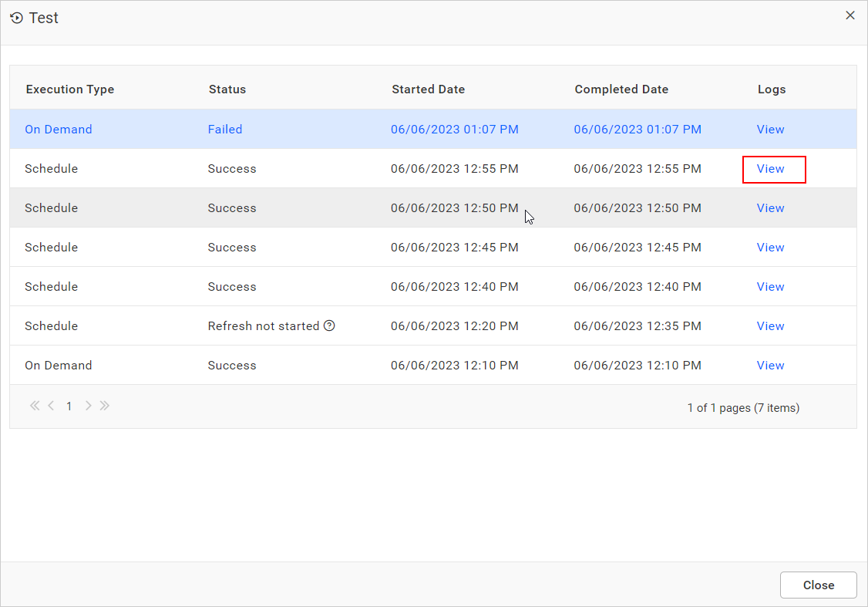View logs for the 12:40 PM schedule run
This screenshot has height=607, width=868.
pyautogui.click(x=770, y=286)
